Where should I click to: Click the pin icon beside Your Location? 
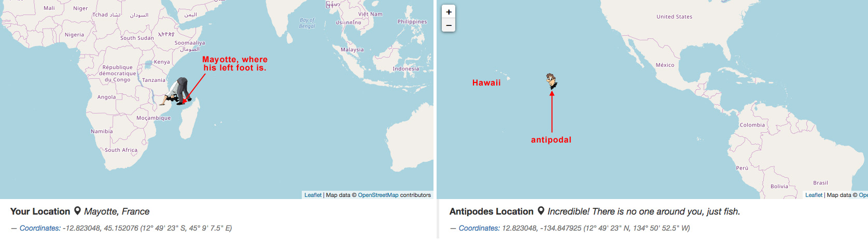[77, 211]
